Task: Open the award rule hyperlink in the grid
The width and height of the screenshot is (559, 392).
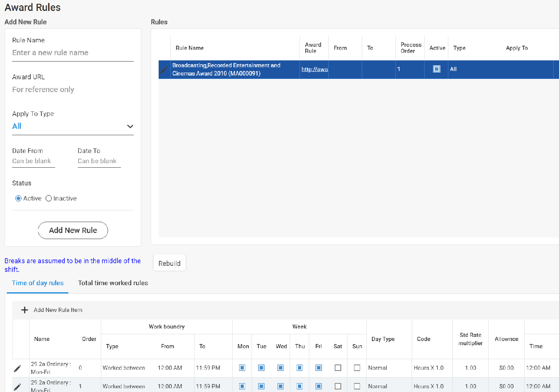Action: [x=314, y=69]
